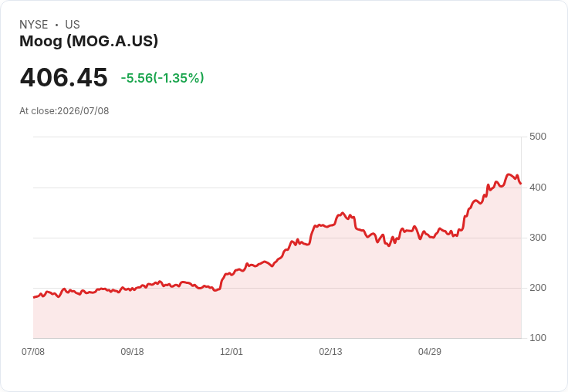
Task: Click the Moog (MOG.A.US) stock title
Action: click(x=89, y=41)
